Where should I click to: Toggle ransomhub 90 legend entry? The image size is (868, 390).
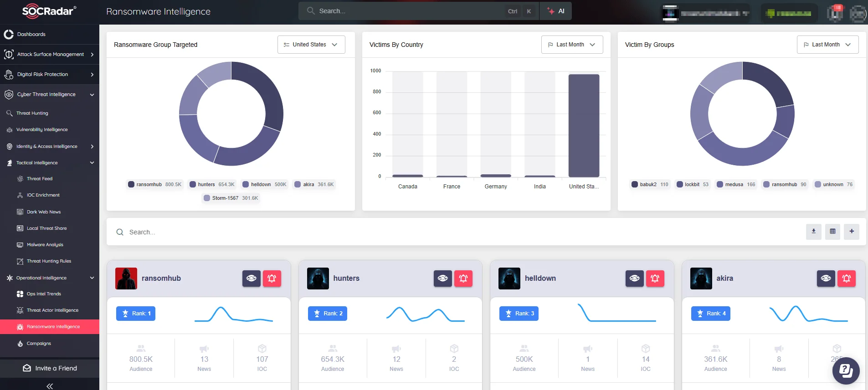[x=785, y=184]
